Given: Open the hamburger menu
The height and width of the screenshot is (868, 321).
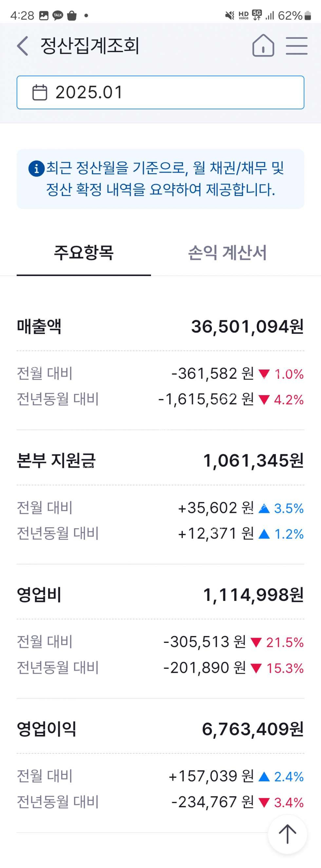Looking at the screenshot, I should tap(296, 46).
